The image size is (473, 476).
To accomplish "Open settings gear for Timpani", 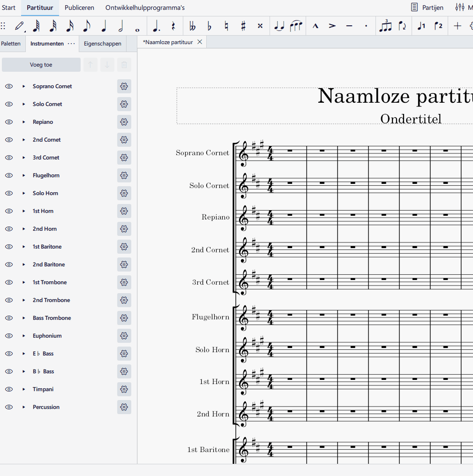I will 124,389.
